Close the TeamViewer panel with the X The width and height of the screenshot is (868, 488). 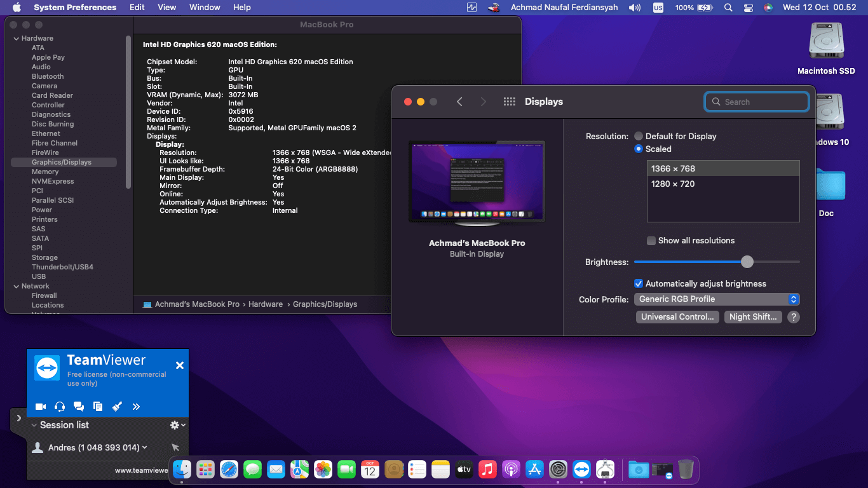tap(180, 365)
